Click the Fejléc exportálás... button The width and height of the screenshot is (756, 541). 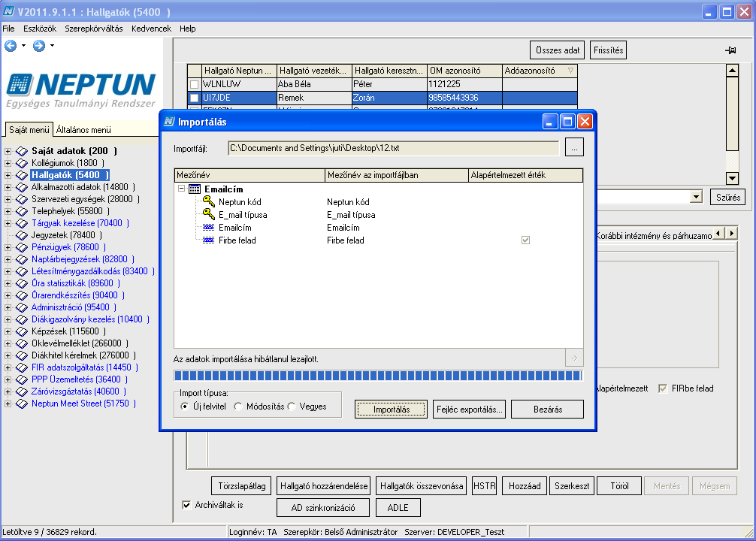pyautogui.click(x=469, y=410)
